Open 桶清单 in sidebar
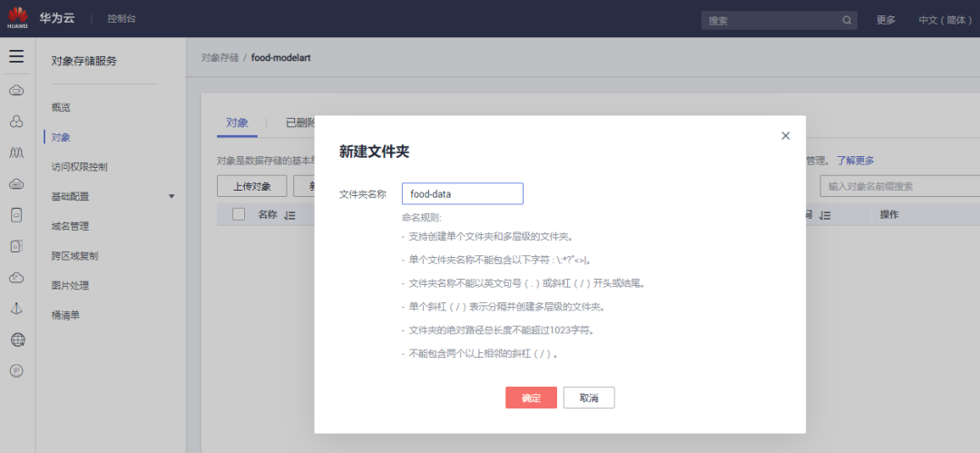 [x=65, y=315]
